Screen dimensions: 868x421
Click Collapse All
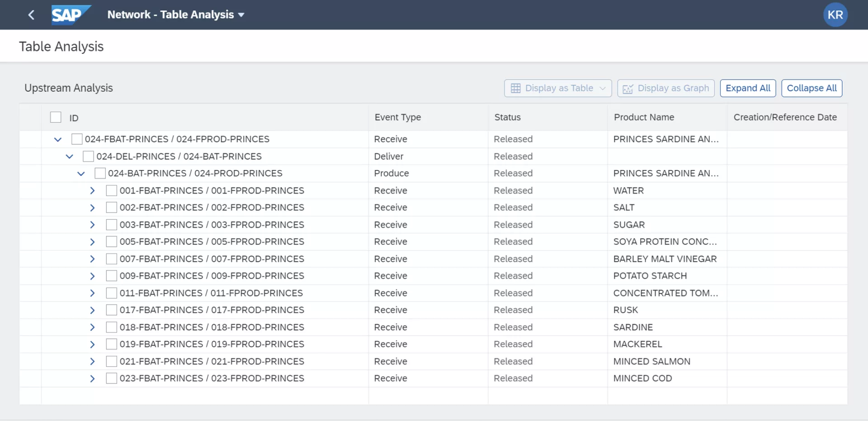click(x=811, y=88)
